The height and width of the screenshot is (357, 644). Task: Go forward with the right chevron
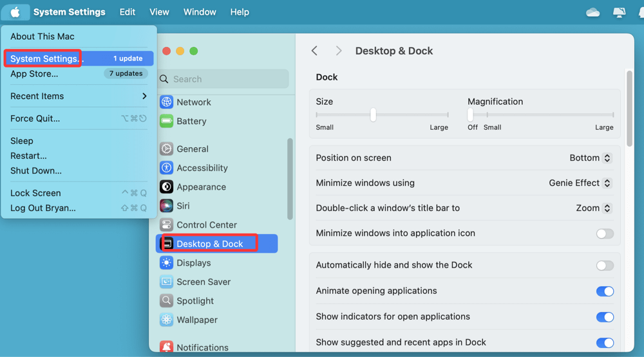pyautogui.click(x=339, y=51)
